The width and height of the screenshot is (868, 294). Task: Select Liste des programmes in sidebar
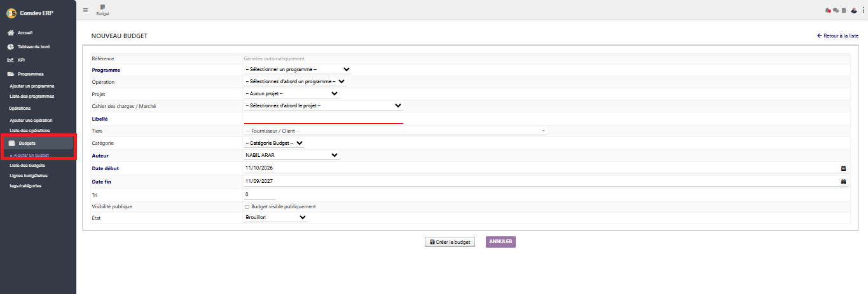point(32,96)
